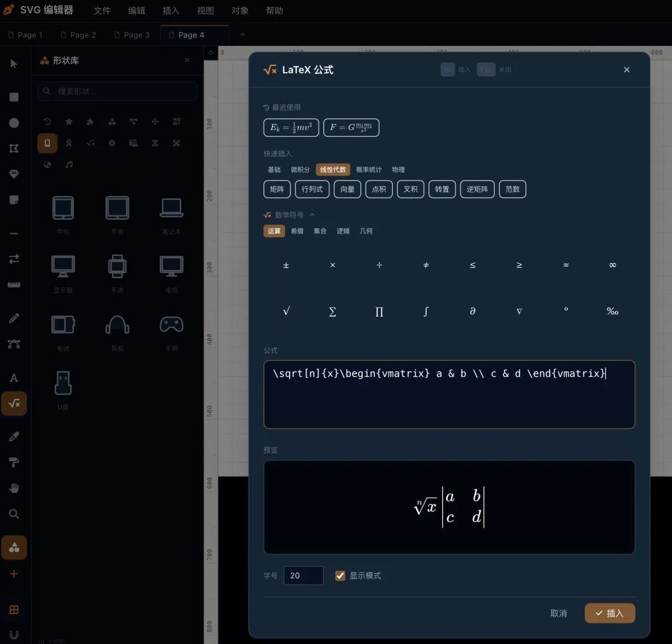Show the star favorites shape category

pos(69,122)
